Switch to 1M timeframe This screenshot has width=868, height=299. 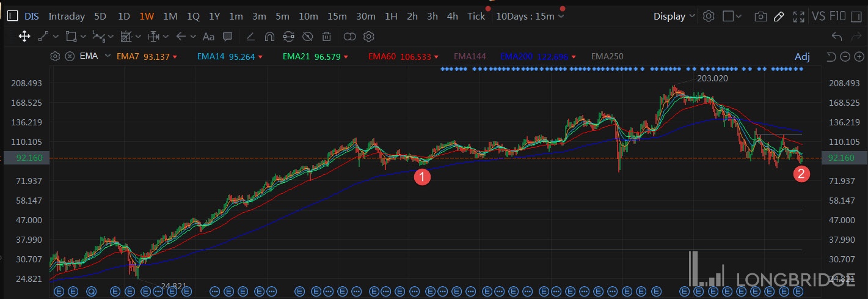[x=170, y=17]
